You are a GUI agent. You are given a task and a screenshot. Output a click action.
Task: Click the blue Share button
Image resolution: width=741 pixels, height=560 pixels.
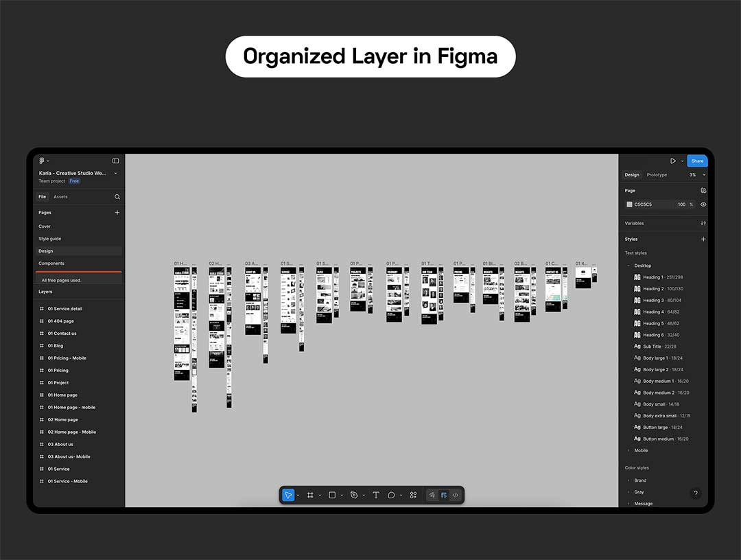coord(697,161)
